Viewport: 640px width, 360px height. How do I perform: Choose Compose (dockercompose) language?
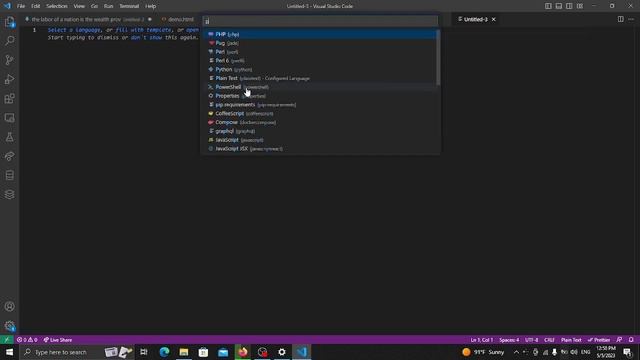320,122
